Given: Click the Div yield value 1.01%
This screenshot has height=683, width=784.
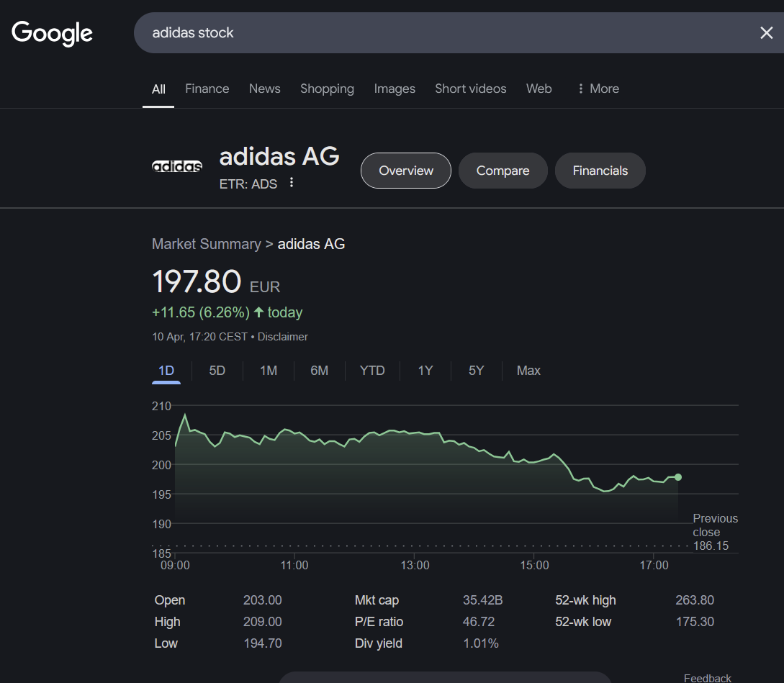Looking at the screenshot, I should pyautogui.click(x=480, y=643).
